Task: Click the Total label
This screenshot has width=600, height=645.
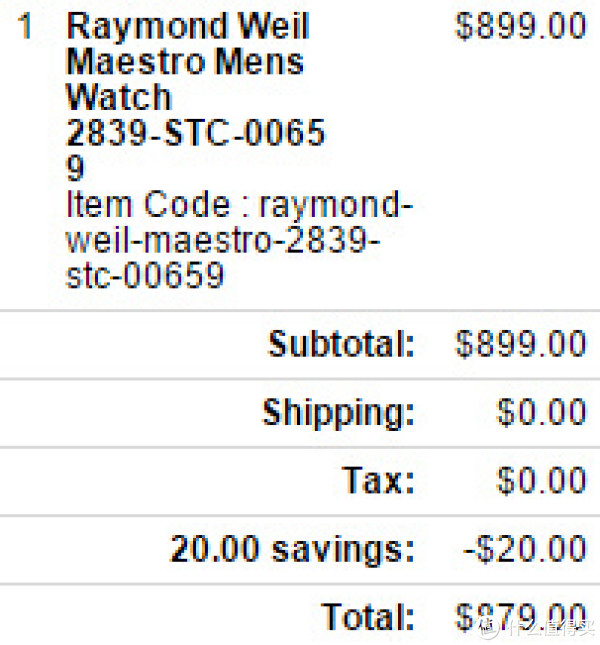Action: click(368, 617)
